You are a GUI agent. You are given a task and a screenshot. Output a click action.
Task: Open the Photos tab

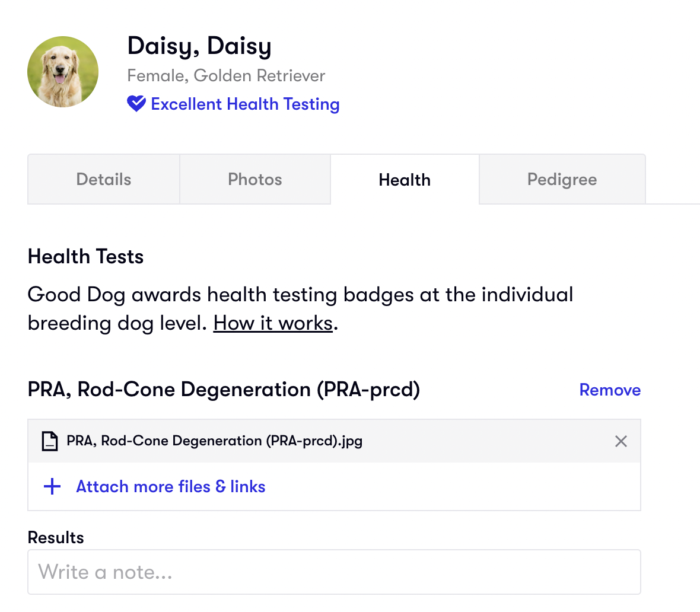[x=255, y=180]
